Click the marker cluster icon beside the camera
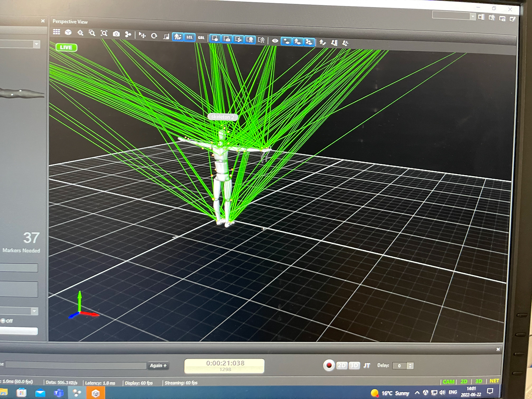Viewport: 532px width, 399px height. click(x=128, y=34)
